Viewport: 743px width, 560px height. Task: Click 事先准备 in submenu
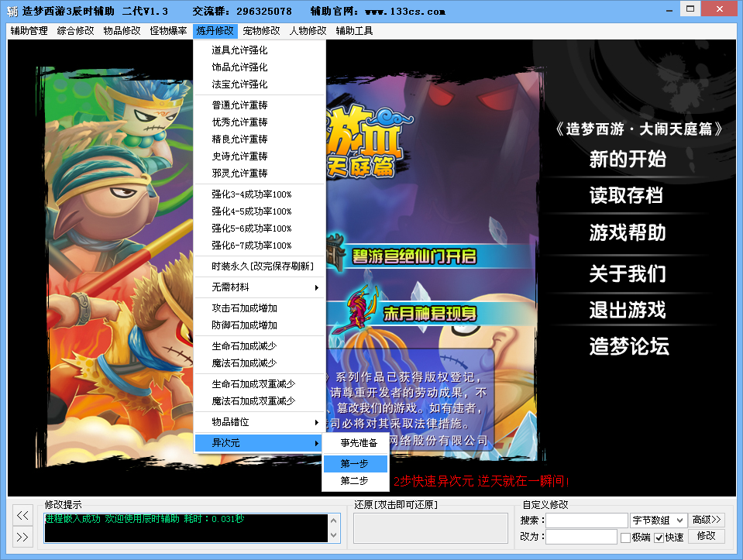[356, 443]
